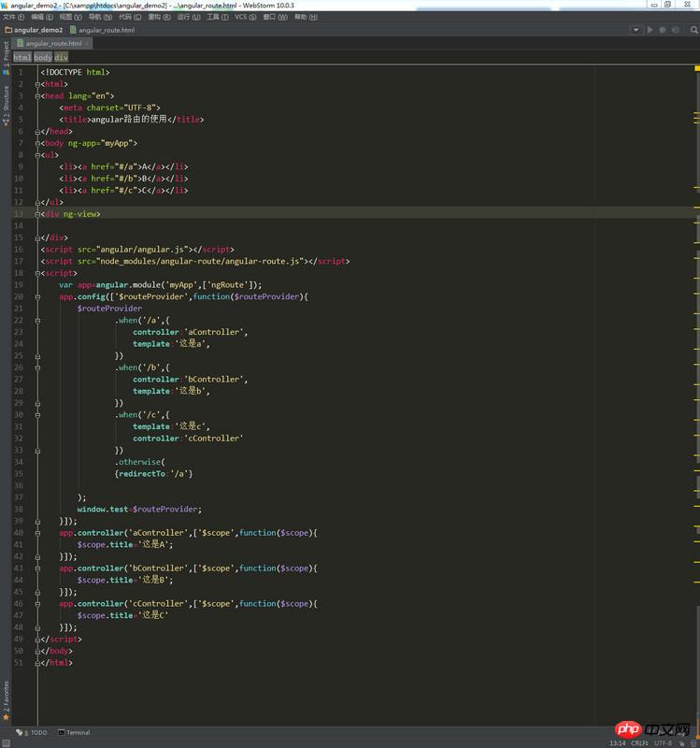Open the Project tool window sidebar tab

coord(7,57)
